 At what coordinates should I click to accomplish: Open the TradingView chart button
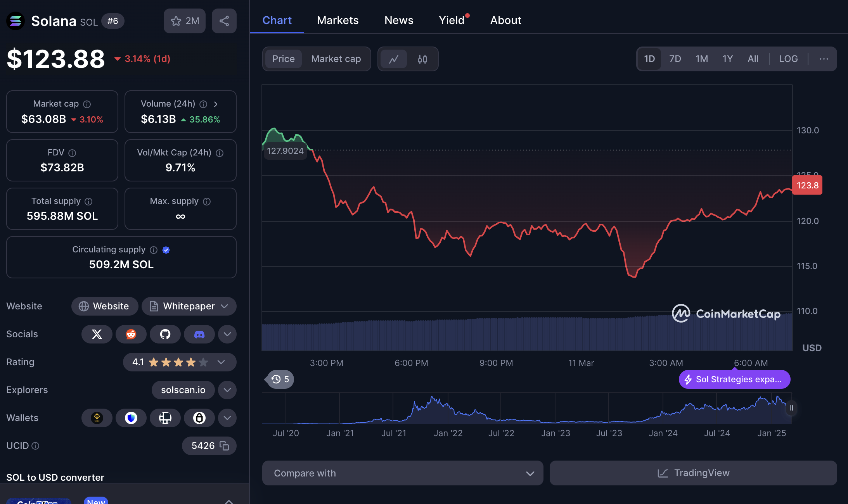(x=693, y=473)
